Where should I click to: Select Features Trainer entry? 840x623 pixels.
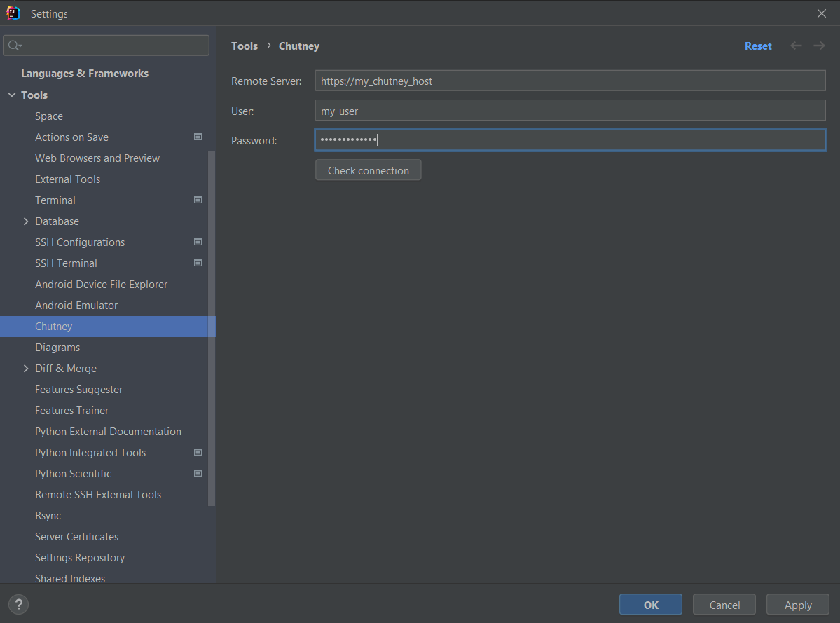(71, 411)
